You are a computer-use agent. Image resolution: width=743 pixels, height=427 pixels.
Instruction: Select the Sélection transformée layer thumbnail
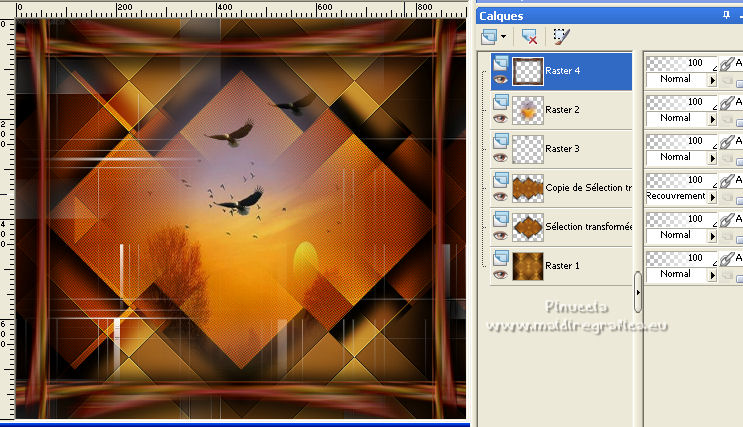click(528, 227)
